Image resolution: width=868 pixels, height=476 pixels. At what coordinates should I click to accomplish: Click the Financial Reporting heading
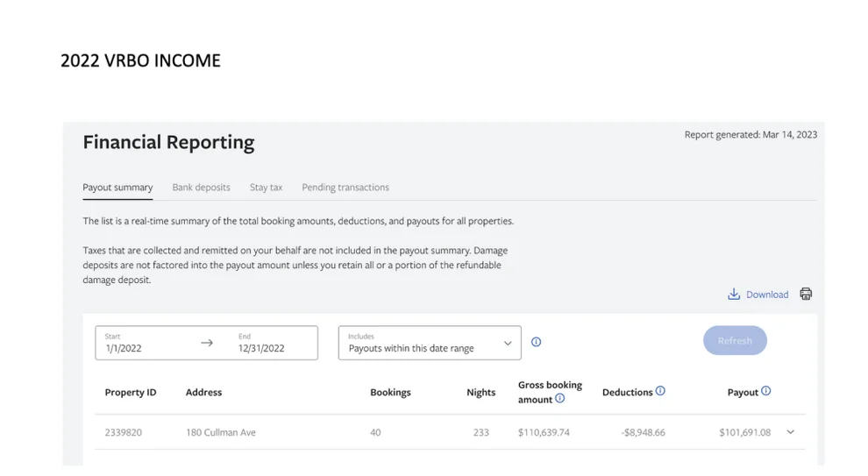pyautogui.click(x=169, y=143)
